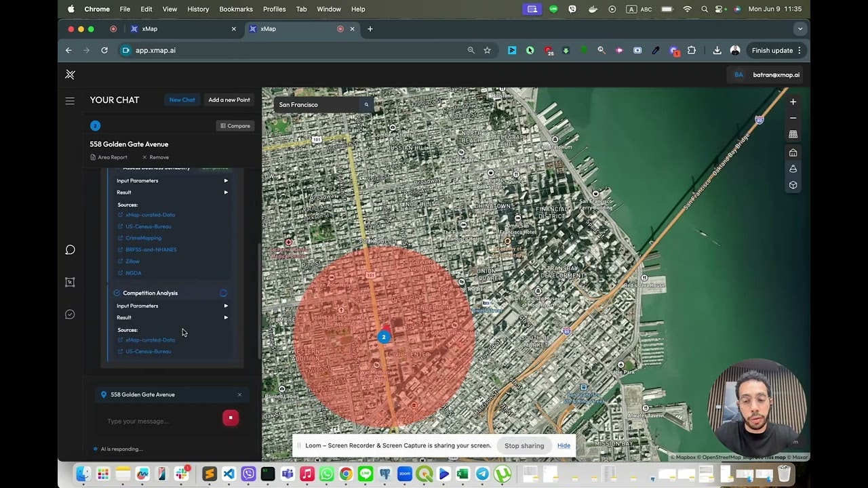Viewport: 868px width, 488px height.
Task: Switch to 3D cube view icon
Action: (x=793, y=185)
